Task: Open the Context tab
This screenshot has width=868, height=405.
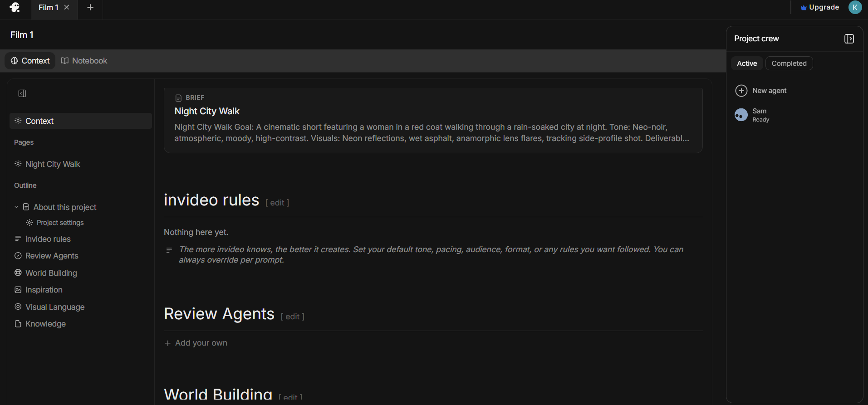Action: pos(30,61)
